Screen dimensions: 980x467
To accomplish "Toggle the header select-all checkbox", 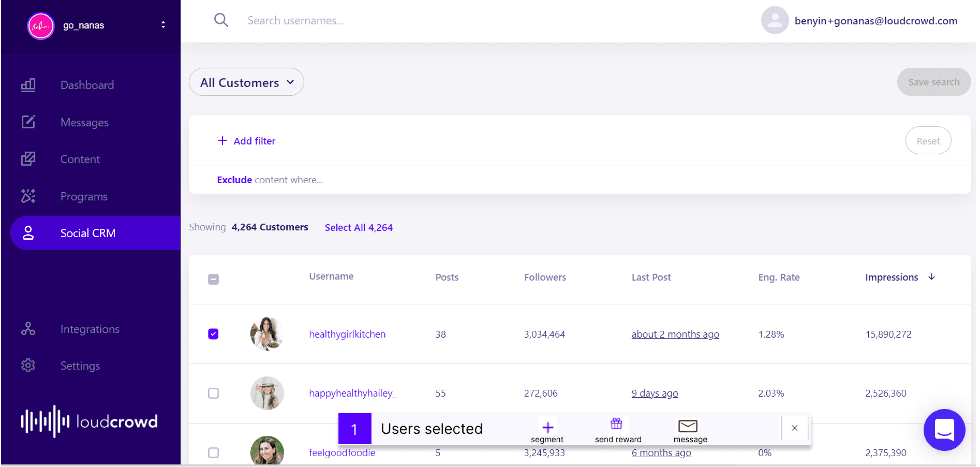I will (214, 279).
